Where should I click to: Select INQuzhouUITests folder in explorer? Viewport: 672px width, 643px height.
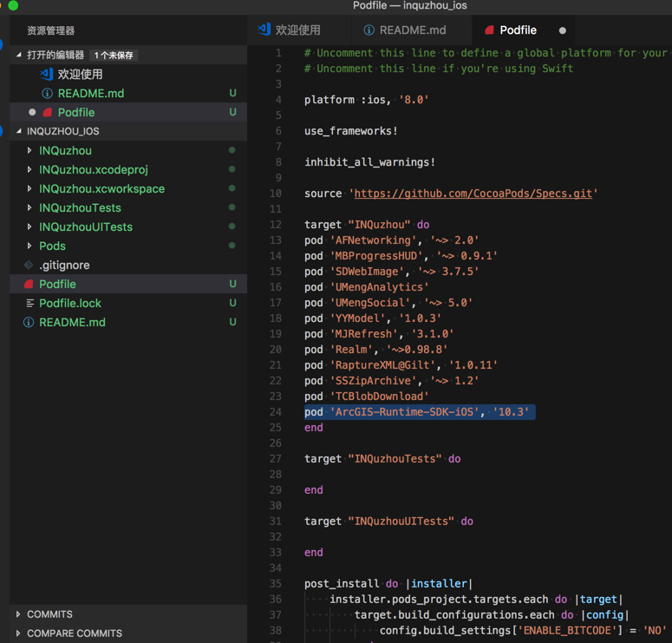pos(86,227)
